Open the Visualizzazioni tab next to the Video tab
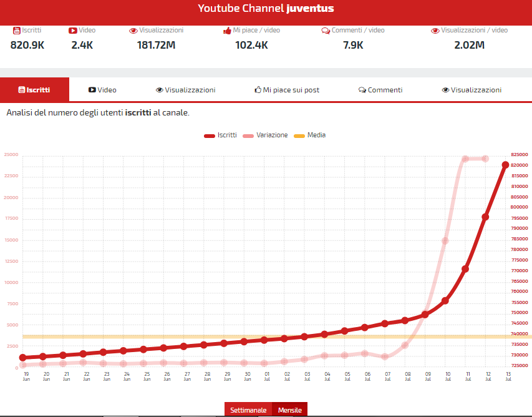 pyautogui.click(x=186, y=90)
